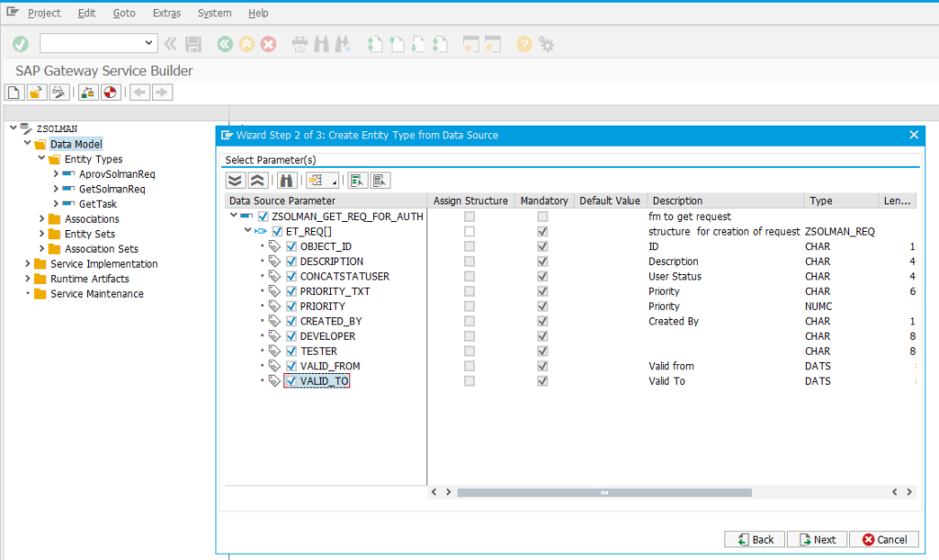Click the right arrow of the grid's horizontal scrollbar
This screenshot has height=560, width=939.
tap(909, 492)
